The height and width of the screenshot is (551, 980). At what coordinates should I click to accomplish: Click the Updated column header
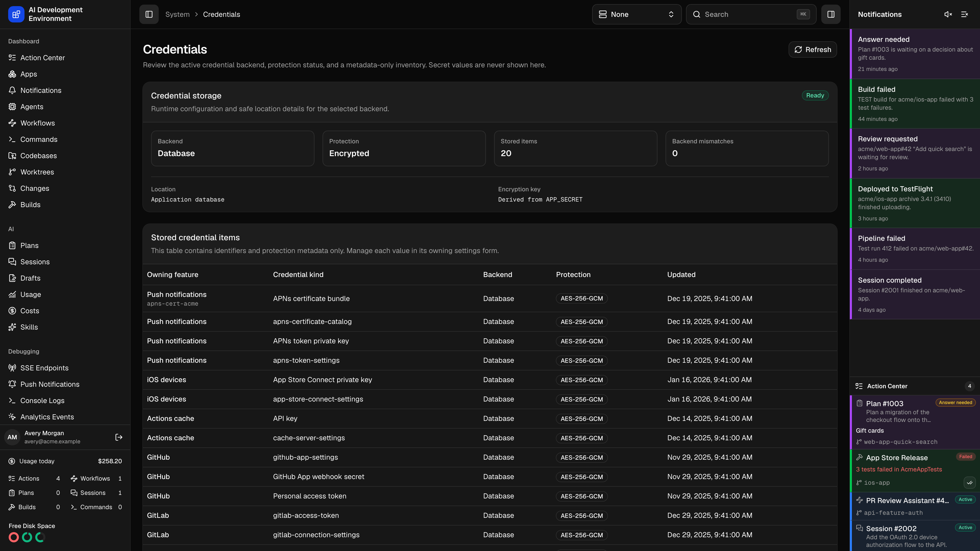pos(681,274)
